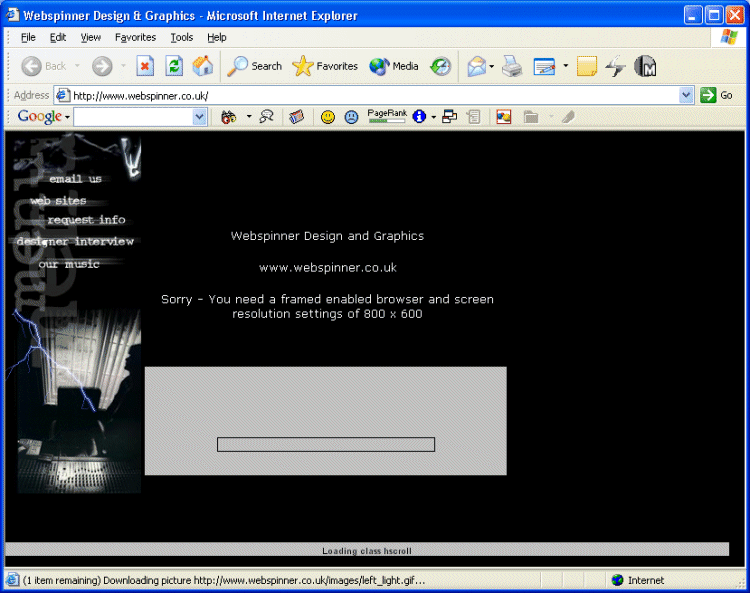750x593 pixels.
Task: Click the Windows flag throbber logo
Action: tap(729, 37)
